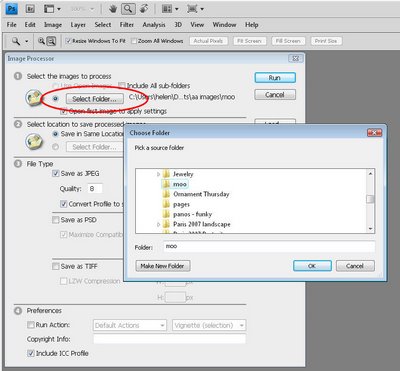
Task: Open the Filter menu
Action: pos(127,25)
